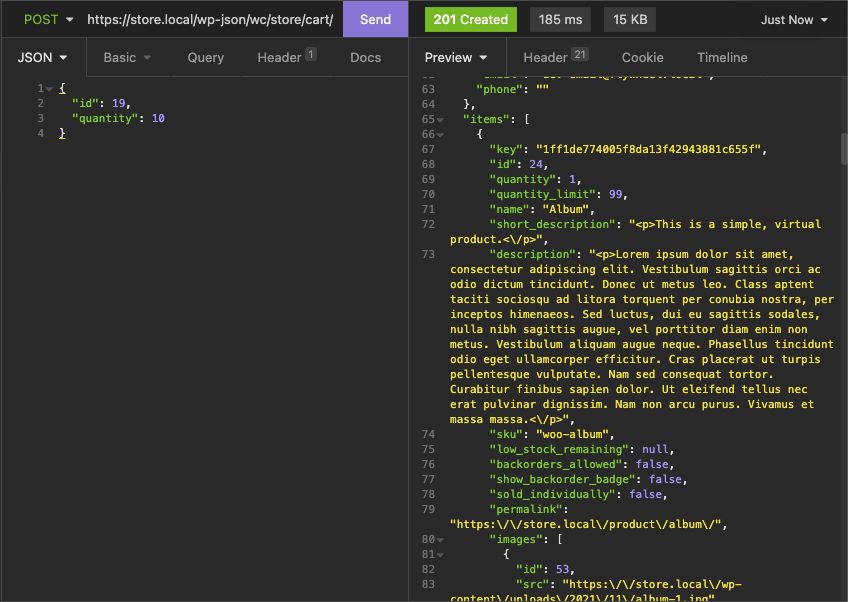Open the Preview mode dropdown

tap(456, 57)
